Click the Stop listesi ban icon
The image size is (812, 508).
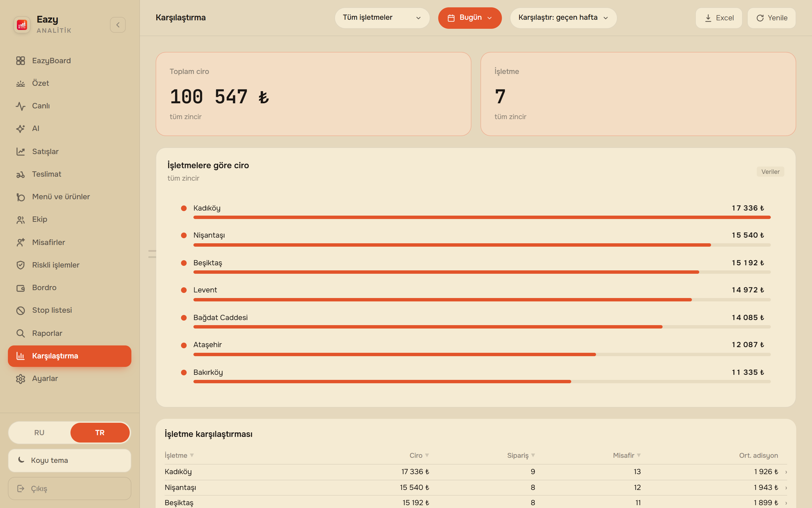21,310
